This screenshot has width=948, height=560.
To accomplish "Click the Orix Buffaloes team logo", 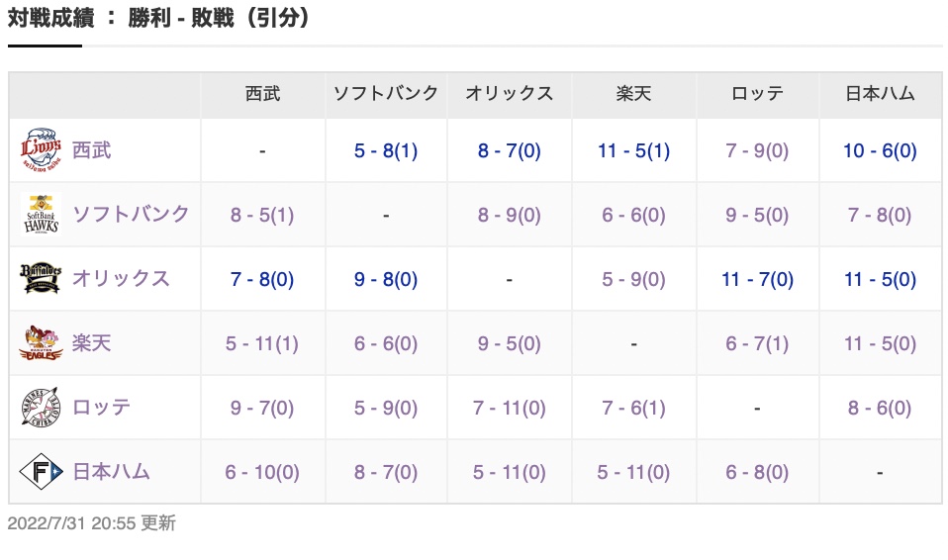I will (41, 278).
